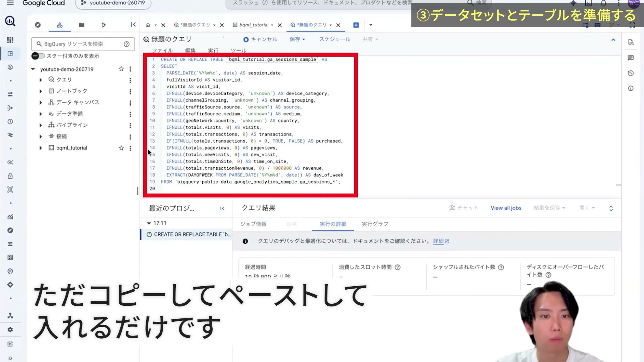
Task: Open the ツール menu
Action: (238, 51)
